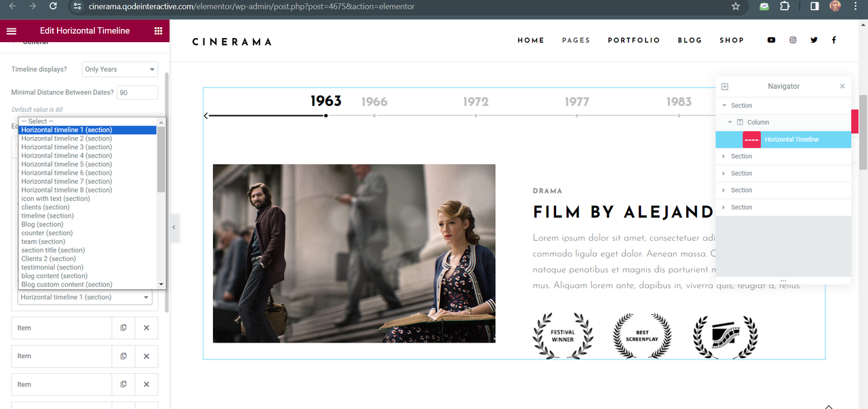The height and width of the screenshot is (409, 868).
Task: Go forward in browser history
Action: click(x=33, y=6)
